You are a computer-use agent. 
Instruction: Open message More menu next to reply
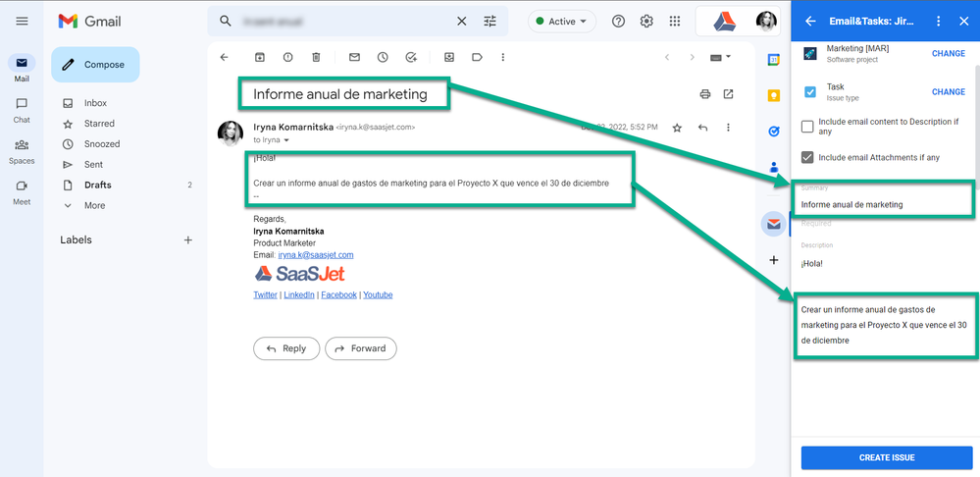coord(728,128)
